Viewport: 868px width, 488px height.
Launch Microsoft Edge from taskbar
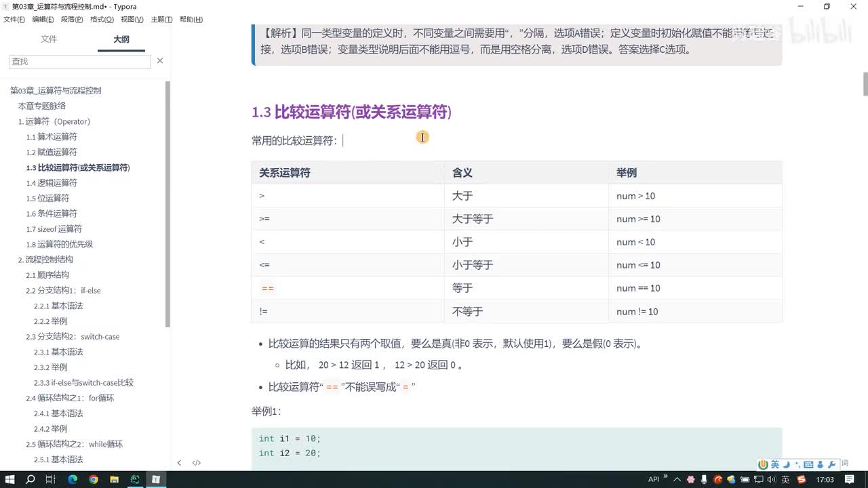tap(73, 479)
